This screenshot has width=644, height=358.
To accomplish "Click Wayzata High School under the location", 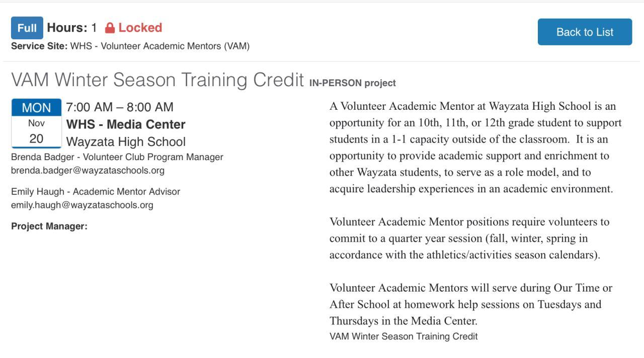I will (x=126, y=141).
